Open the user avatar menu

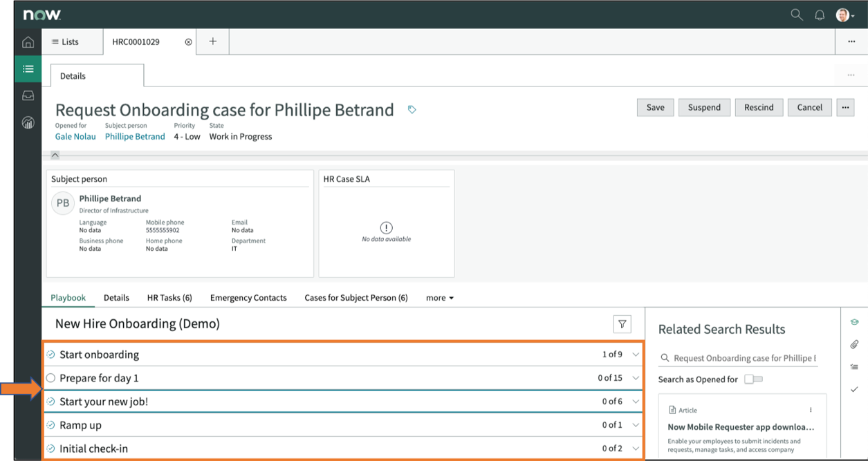coord(844,15)
